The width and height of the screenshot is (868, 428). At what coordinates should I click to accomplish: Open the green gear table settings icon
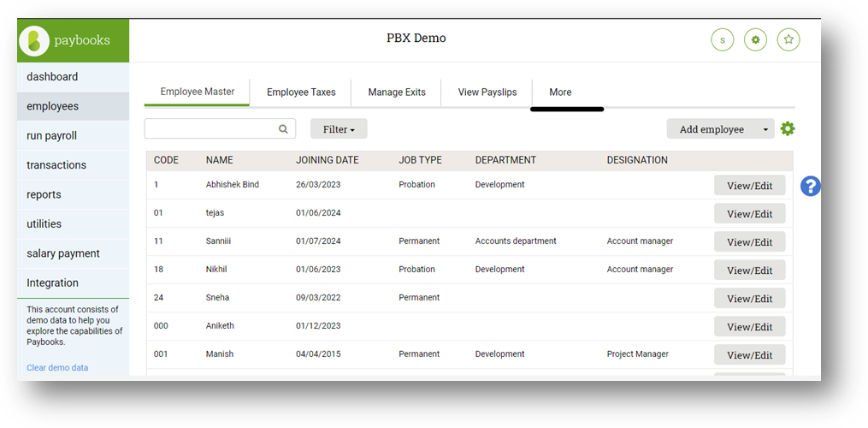(x=787, y=129)
